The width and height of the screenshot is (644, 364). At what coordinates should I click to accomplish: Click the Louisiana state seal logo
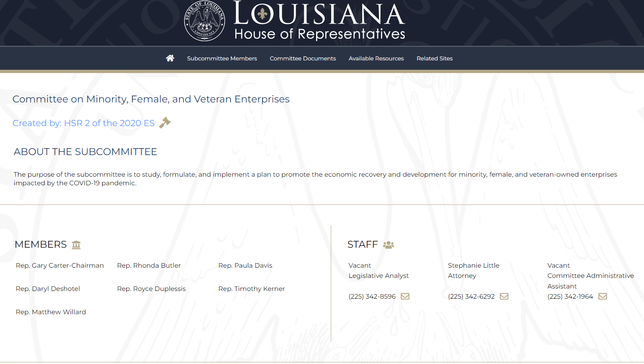click(x=204, y=20)
